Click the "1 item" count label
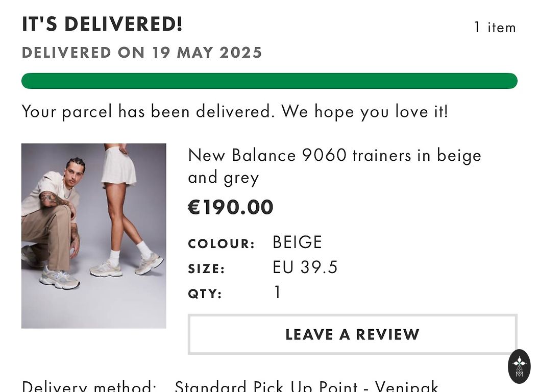This screenshot has height=392, width=539. pos(494,28)
